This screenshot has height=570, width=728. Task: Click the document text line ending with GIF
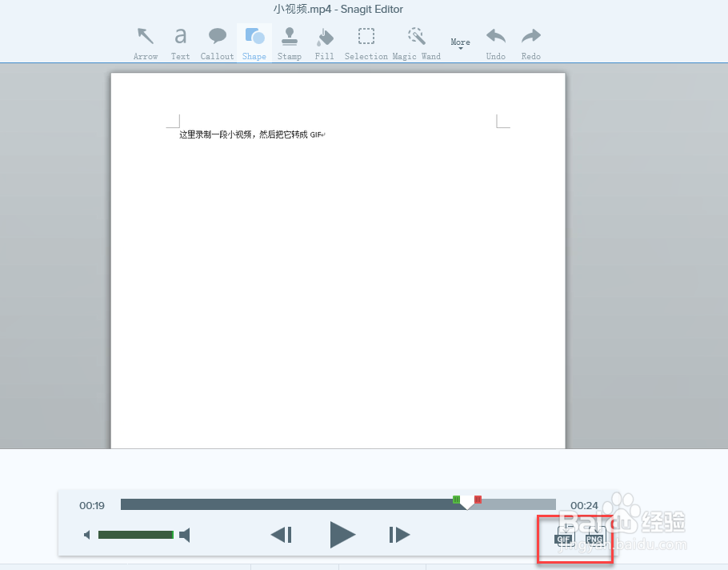(x=252, y=134)
